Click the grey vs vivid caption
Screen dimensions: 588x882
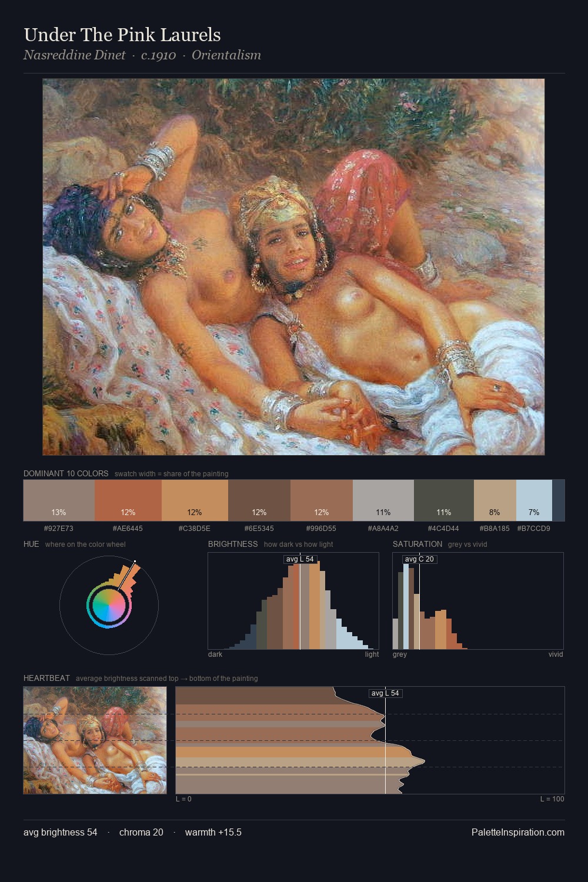[x=467, y=544]
